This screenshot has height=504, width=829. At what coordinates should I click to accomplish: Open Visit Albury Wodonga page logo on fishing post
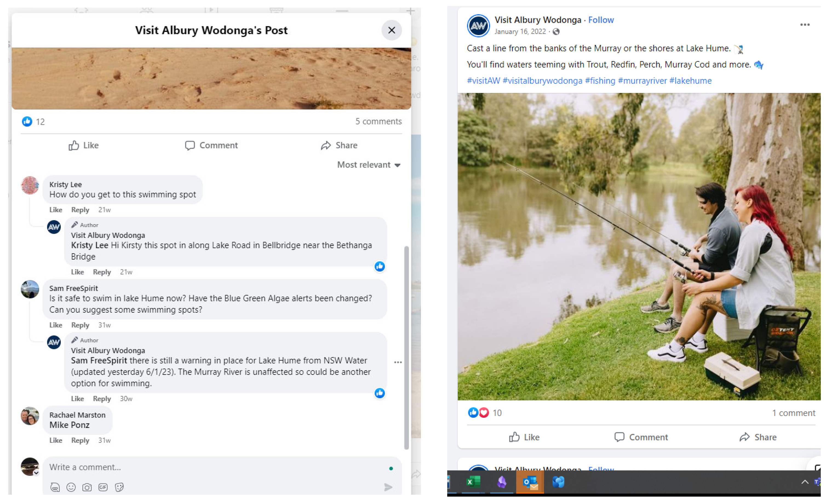coord(478,25)
